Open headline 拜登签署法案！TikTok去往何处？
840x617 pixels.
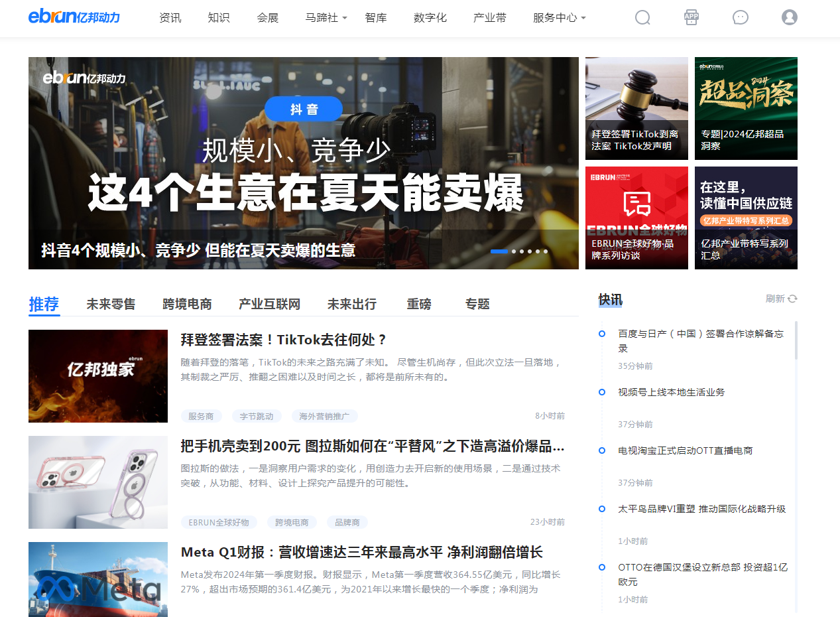coord(284,340)
